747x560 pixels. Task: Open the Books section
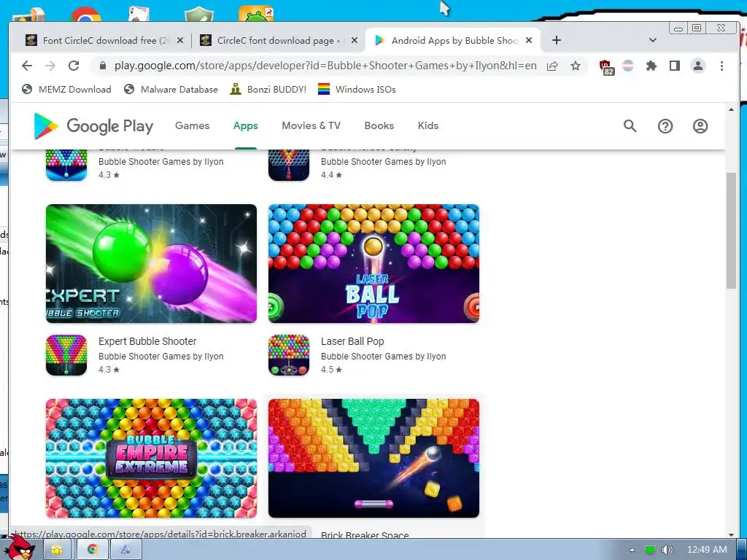coord(379,125)
